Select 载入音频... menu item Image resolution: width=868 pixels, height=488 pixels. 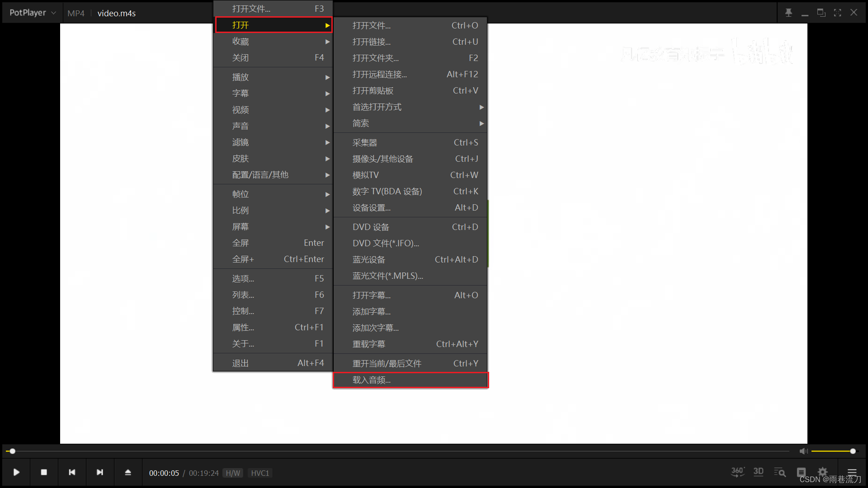pyautogui.click(x=410, y=380)
